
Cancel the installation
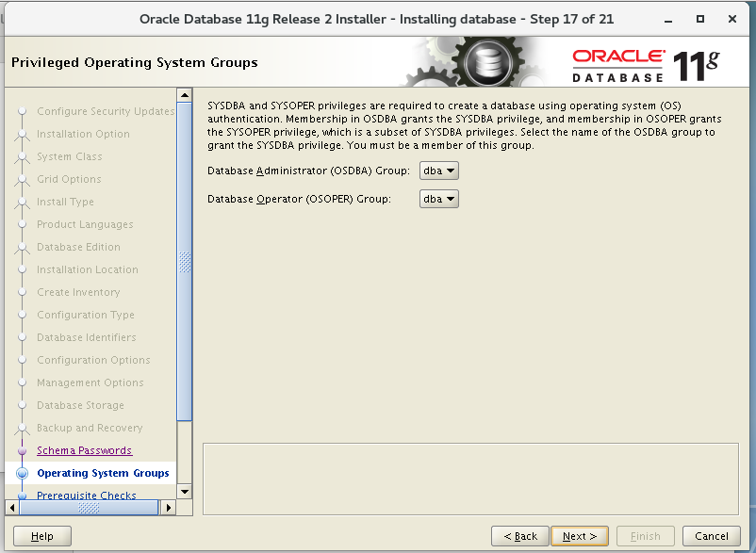pos(712,535)
